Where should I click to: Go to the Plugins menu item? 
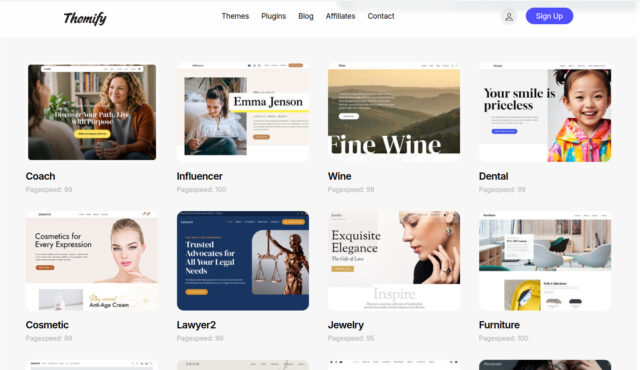tap(273, 16)
